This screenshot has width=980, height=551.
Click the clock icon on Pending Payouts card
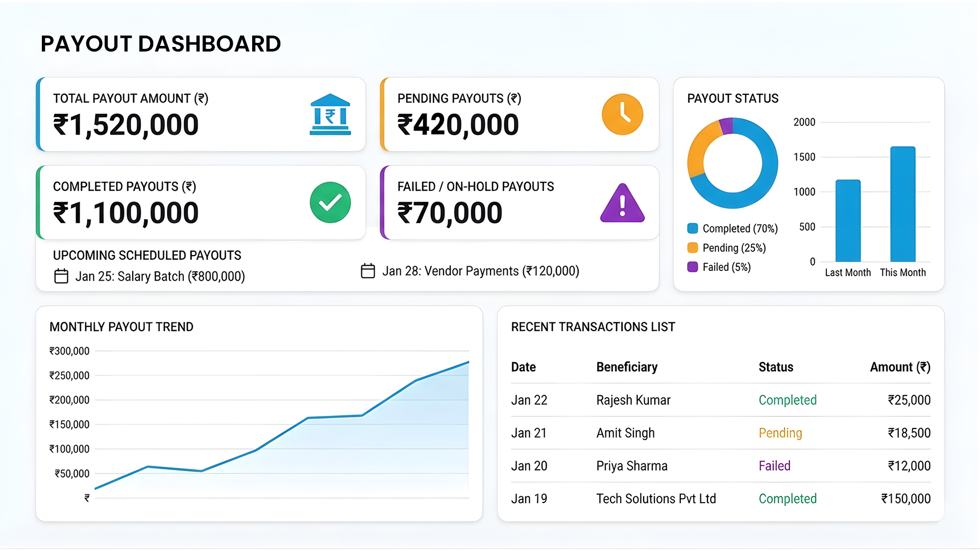click(622, 114)
